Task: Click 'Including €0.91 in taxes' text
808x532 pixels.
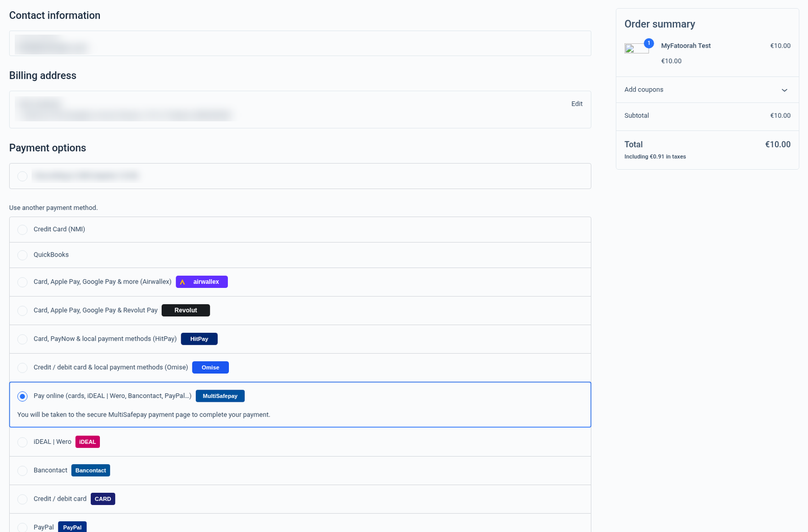Action: [655, 157]
